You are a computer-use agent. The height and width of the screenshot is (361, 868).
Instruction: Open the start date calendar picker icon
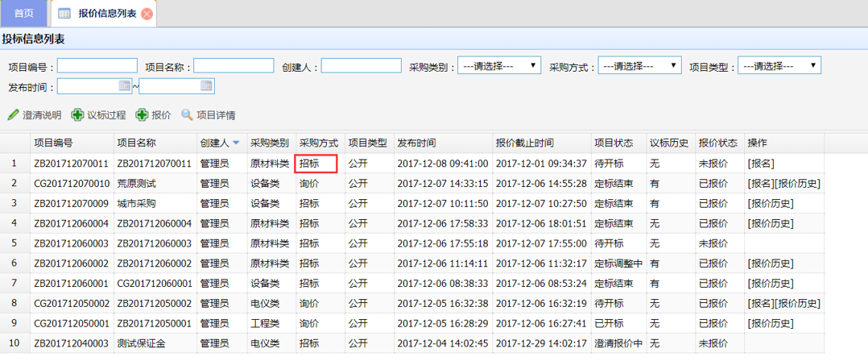coord(124,85)
